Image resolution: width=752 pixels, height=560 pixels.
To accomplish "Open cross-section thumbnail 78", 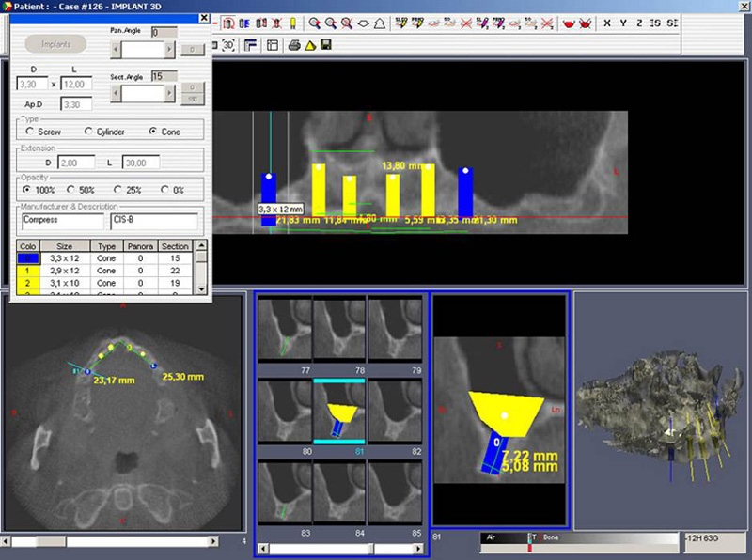I will pyautogui.click(x=339, y=329).
